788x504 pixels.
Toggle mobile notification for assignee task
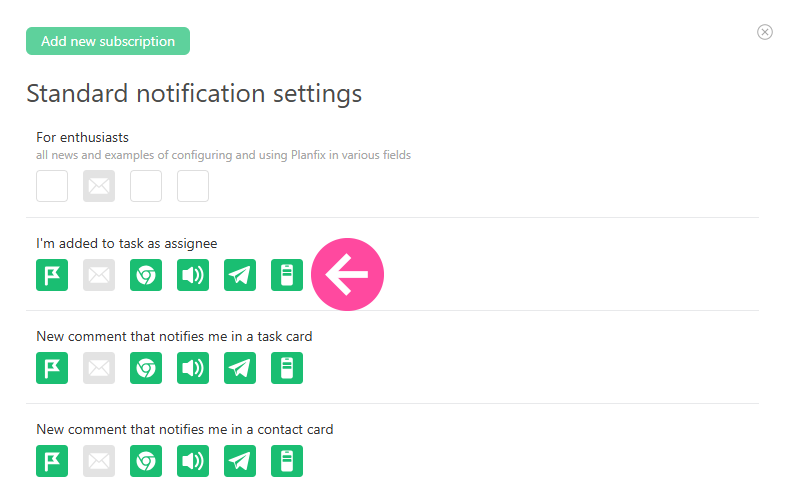coord(287,275)
